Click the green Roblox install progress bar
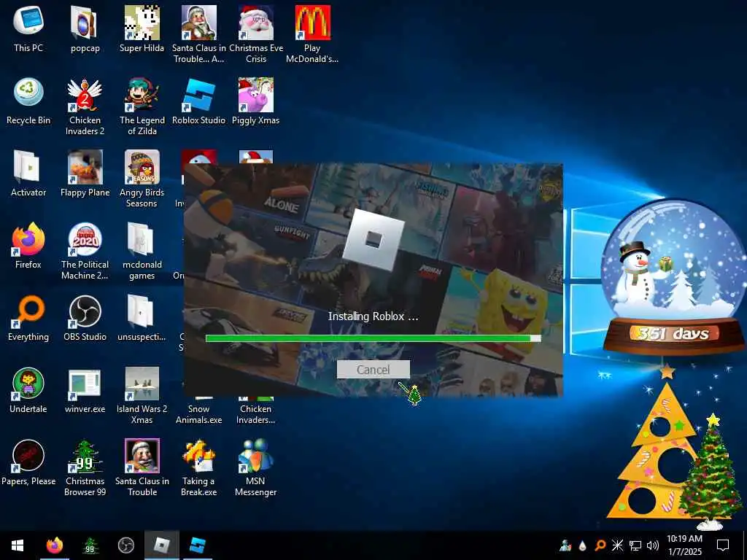Image resolution: width=747 pixels, height=560 pixels. click(x=373, y=338)
